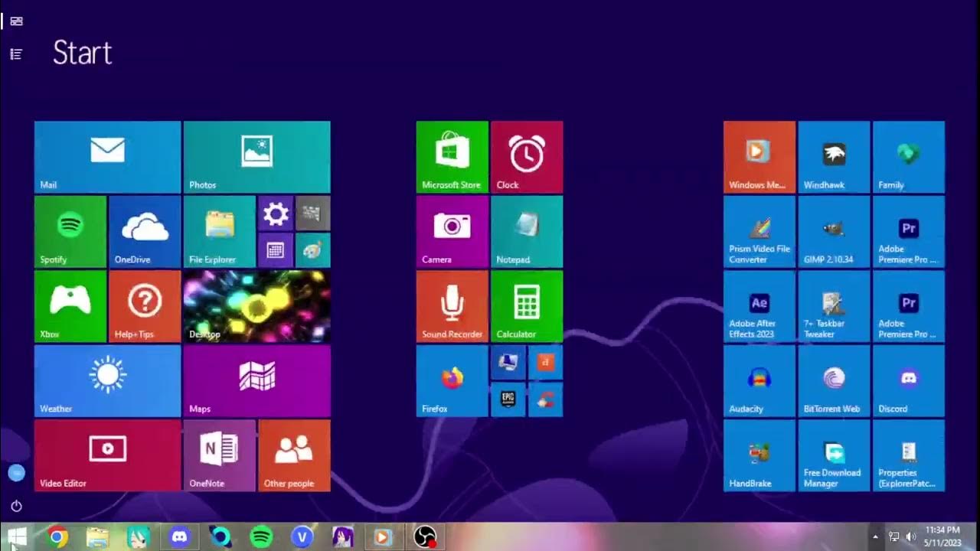Launch the Firefox tile

click(452, 380)
